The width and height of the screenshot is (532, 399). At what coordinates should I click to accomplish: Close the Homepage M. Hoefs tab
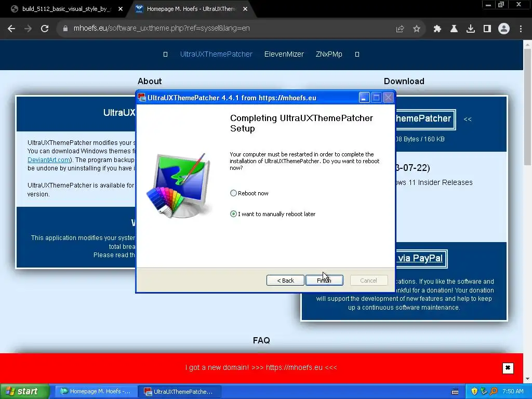pos(245,9)
